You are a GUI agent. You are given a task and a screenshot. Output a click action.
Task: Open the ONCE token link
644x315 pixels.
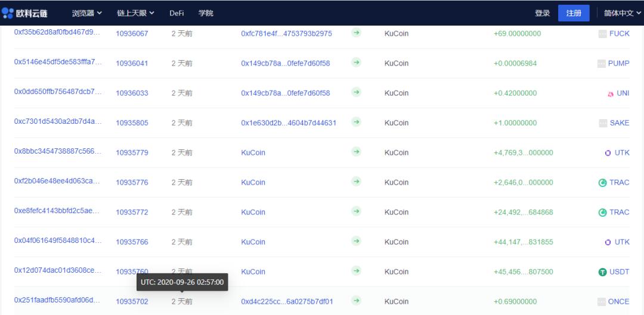(618, 301)
